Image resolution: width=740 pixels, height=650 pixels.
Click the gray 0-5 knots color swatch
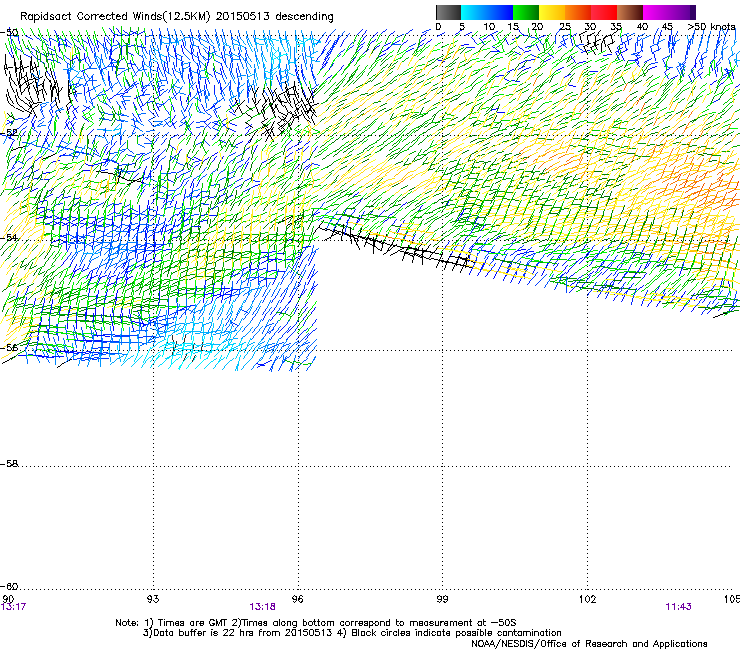448,12
